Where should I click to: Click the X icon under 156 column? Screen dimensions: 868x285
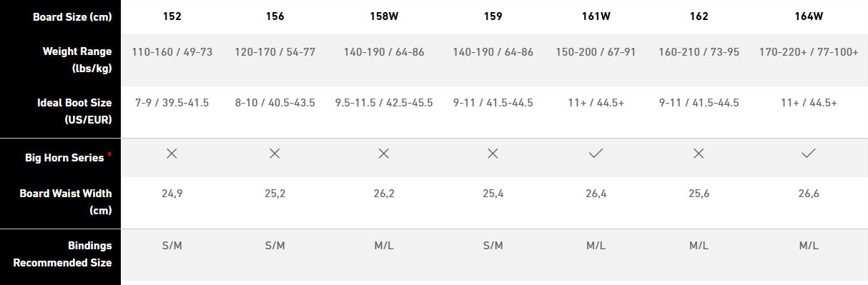pos(275,154)
